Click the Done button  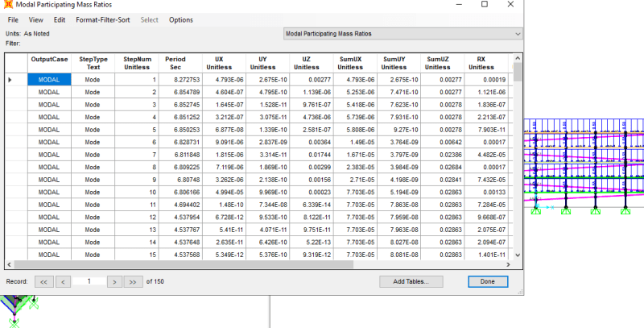click(488, 281)
